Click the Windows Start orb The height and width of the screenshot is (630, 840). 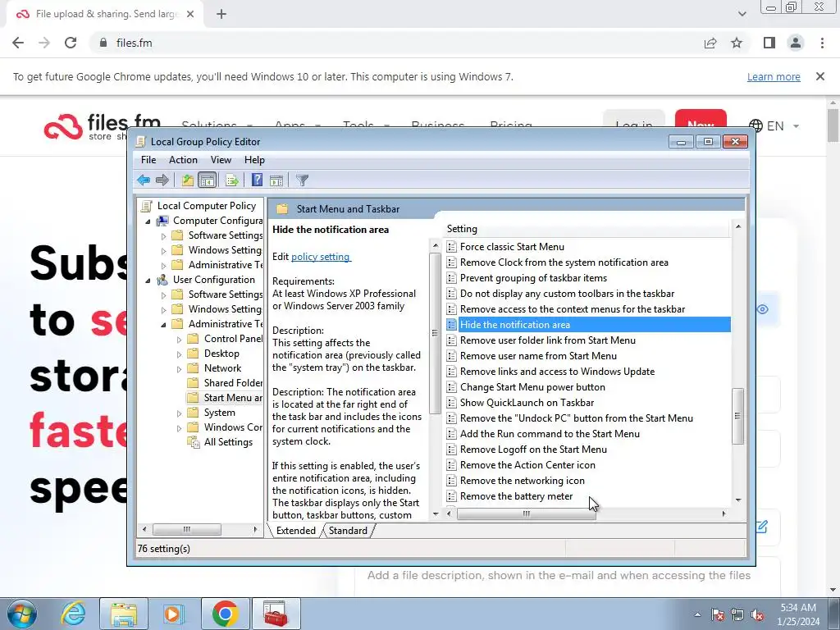click(22, 614)
